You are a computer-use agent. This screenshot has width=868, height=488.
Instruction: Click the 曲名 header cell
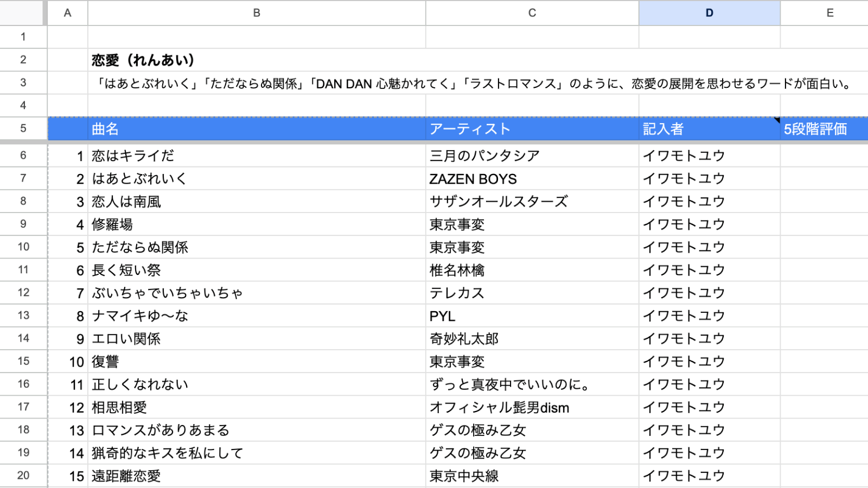pos(257,129)
